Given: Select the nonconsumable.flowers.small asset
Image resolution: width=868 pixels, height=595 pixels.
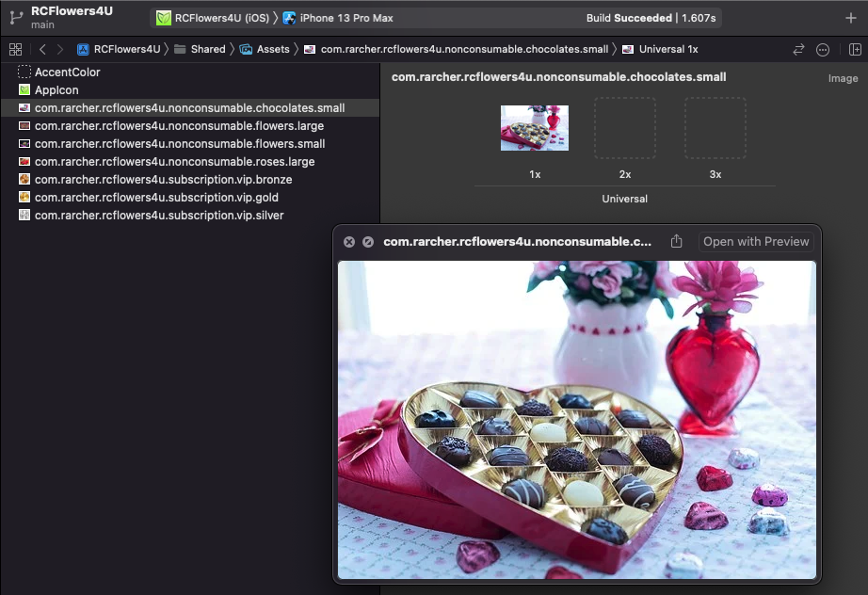Looking at the screenshot, I should 190,143.
